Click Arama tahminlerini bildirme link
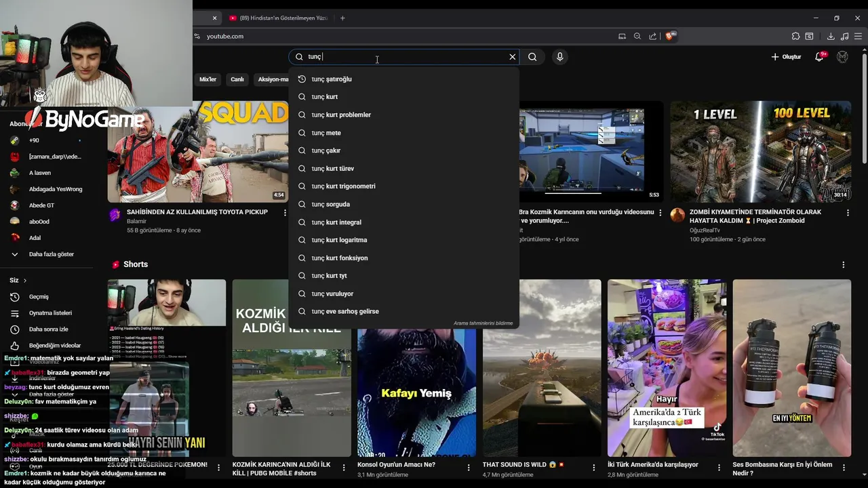Image resolution: width=868 pixels, height=488 pixels. point(483,323)
